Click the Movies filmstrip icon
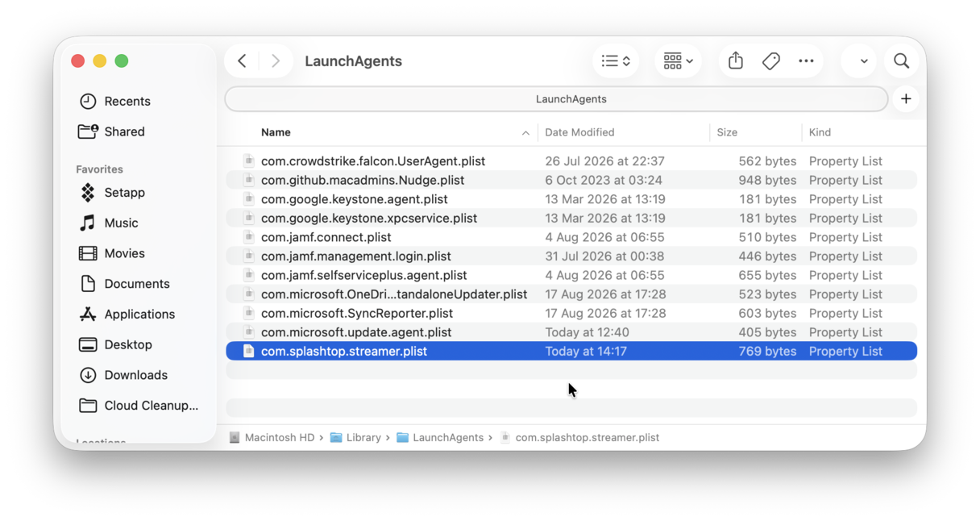Image resolution: width=980 pixels, height=521 pixels. click(x=88, y=253)
